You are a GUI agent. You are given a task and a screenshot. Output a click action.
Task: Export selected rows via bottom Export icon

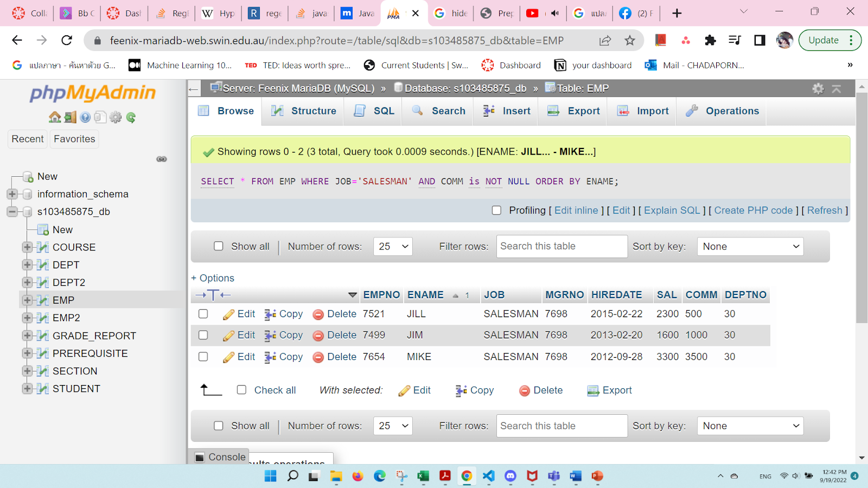(x=609, y=390)
